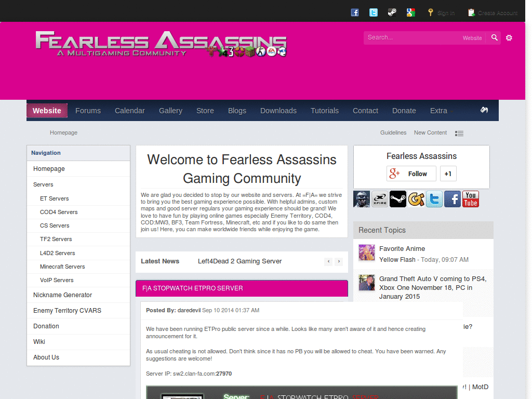
Task: Open the Contact nav tab
Action: [x=365, y=111]
